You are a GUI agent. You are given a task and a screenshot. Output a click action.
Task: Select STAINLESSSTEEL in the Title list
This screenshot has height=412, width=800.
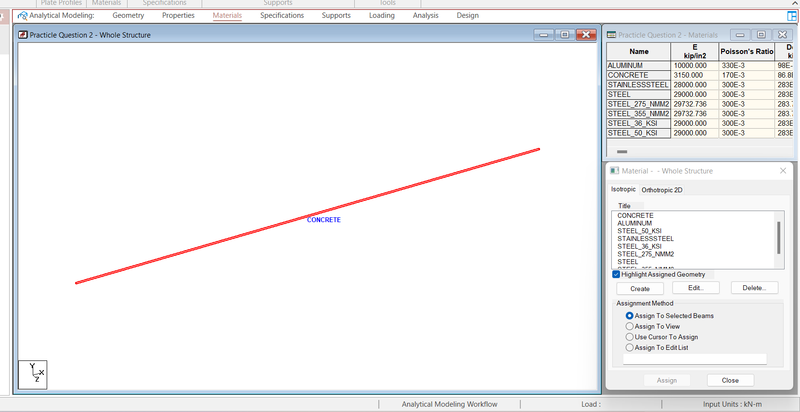point(645,239)
